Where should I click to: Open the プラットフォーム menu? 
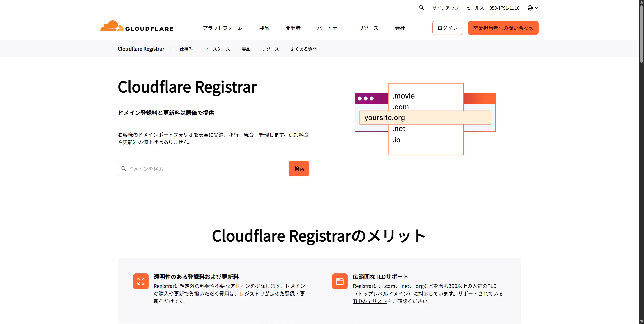pos(223,28)
